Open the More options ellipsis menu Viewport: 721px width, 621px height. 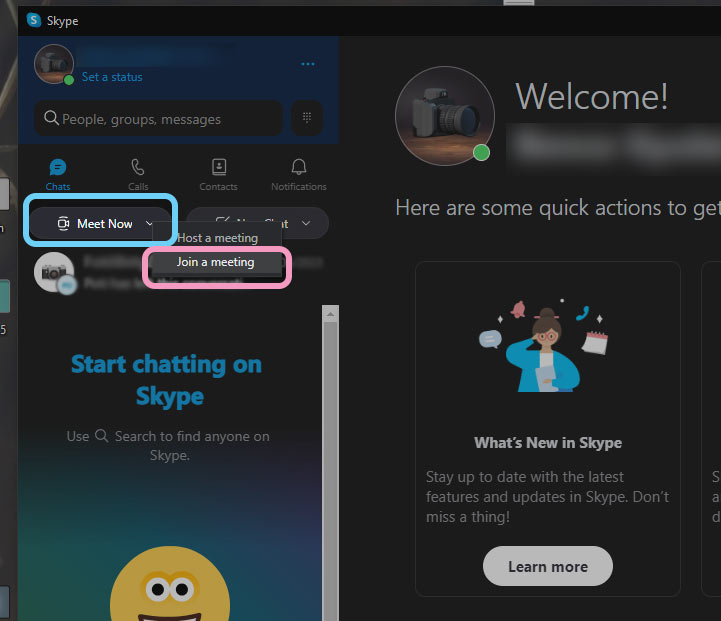(308, 64)
